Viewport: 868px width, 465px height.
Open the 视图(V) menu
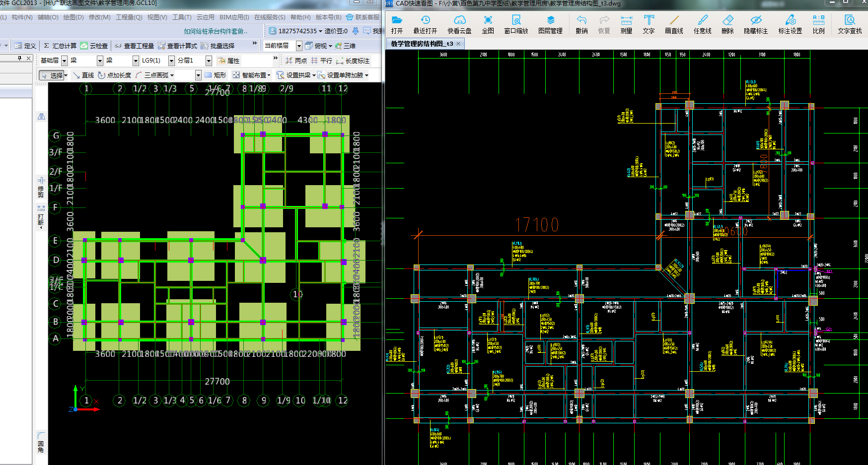tap(157, 17)
